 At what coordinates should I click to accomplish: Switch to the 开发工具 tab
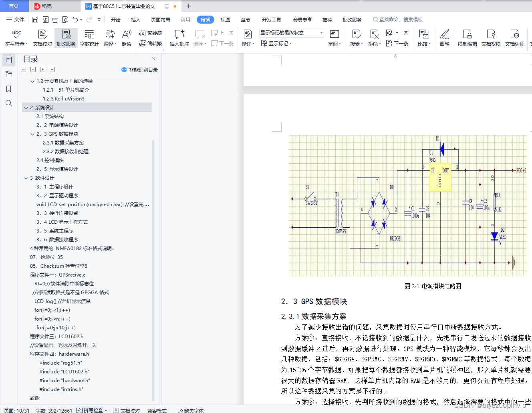(272, 20)
